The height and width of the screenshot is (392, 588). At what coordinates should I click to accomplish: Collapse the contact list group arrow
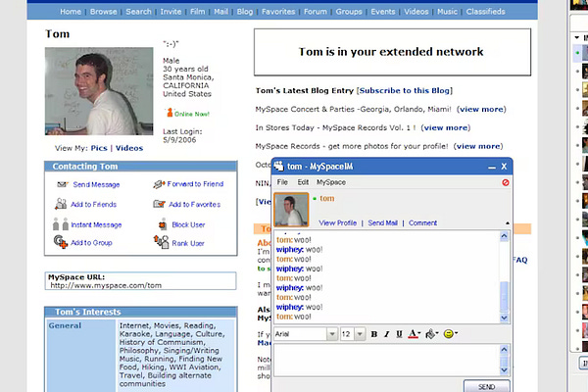click(577, 37)
